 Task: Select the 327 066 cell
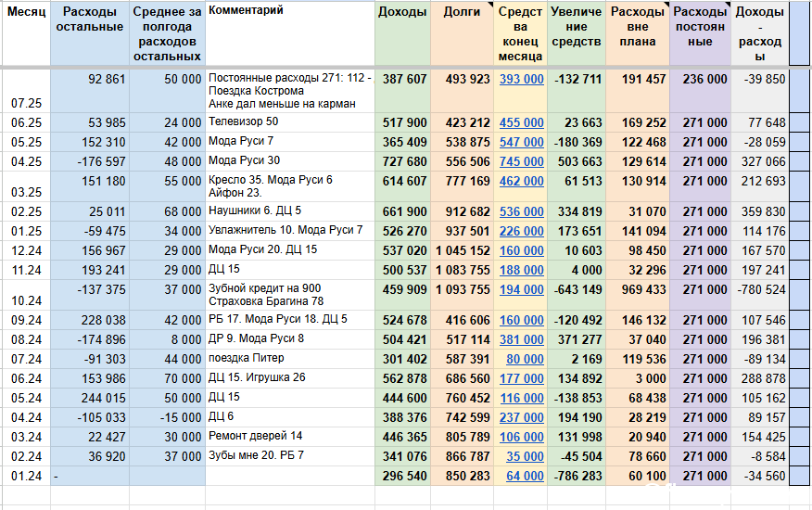[x=760, y=161]
